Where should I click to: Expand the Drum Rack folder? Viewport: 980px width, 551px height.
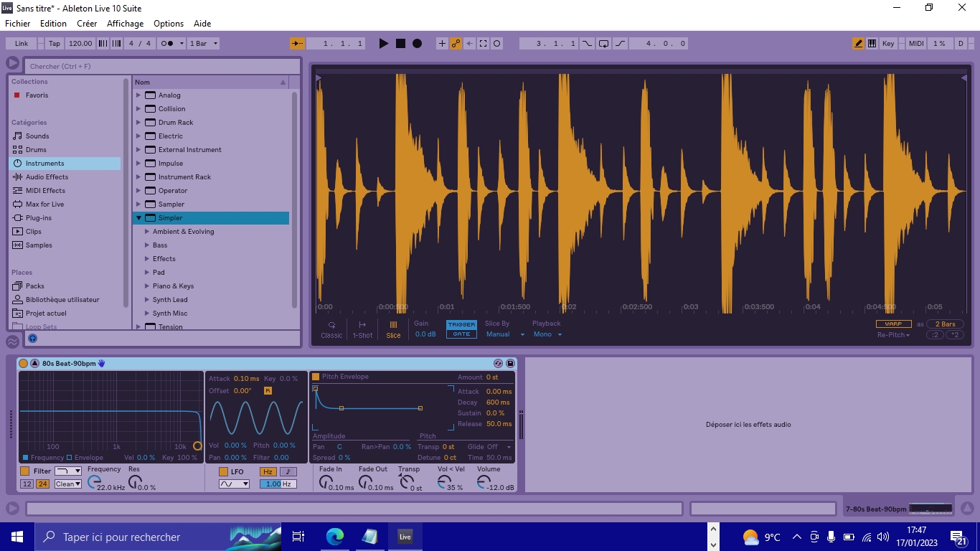[x=138, y=123]
